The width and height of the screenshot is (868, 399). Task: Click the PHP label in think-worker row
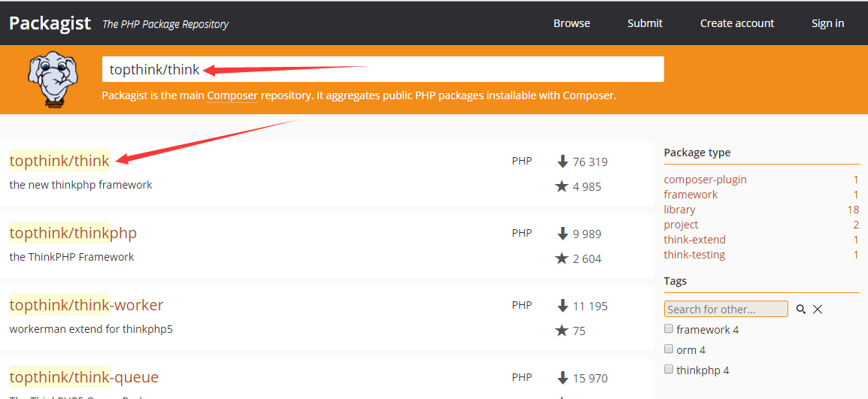(x=521, y=305)
